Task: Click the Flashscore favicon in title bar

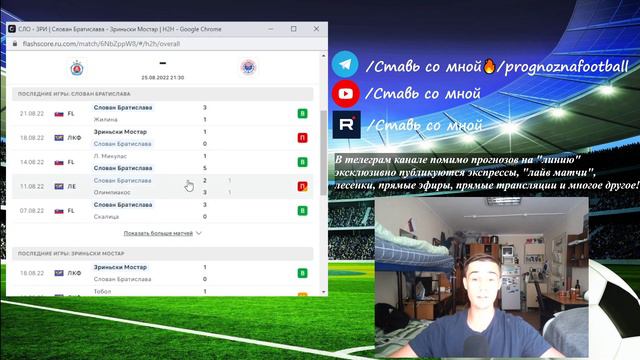Action: (x=12, y=29)
